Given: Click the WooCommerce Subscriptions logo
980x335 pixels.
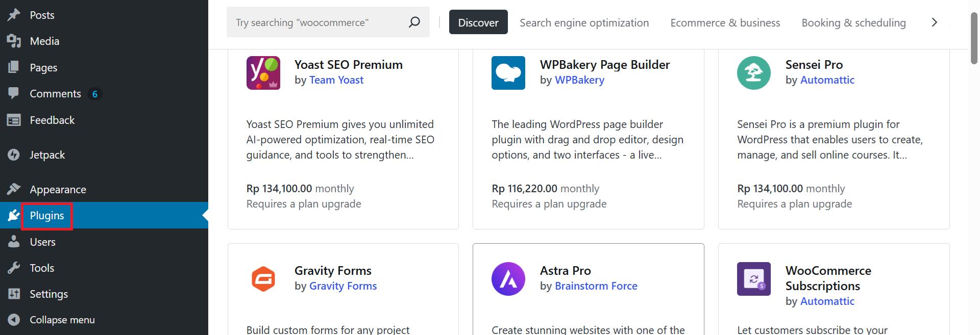Looking at the screenshot, I should [x=754, y=279].
